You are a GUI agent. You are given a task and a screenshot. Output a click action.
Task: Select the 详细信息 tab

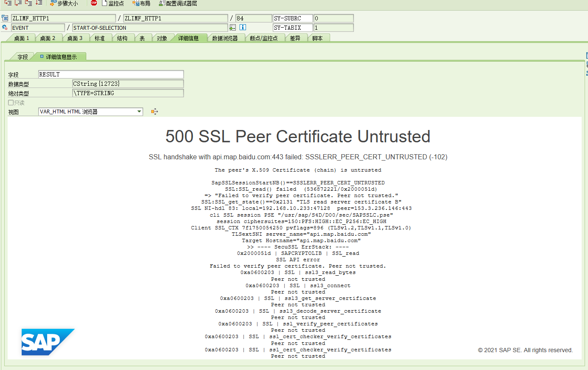pos(188,38)
